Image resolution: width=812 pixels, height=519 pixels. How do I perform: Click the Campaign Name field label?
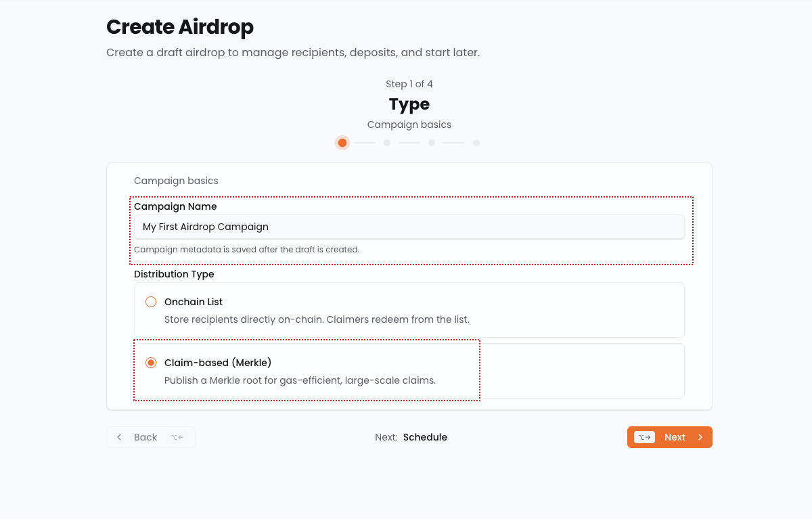(x=175, y=206)
